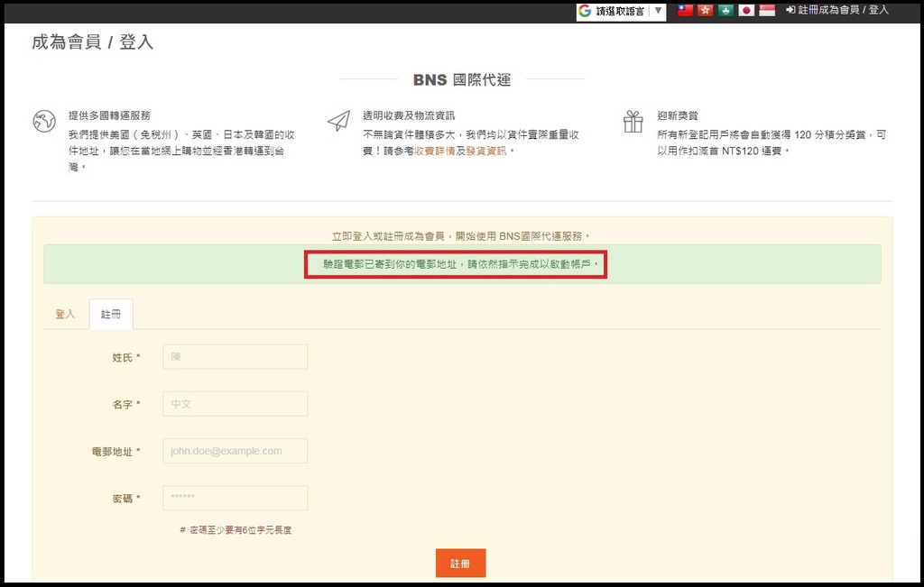Viewport: 924px width, 587px height.
Task: Click into the 密碼 password field
Action: point(235,498)
